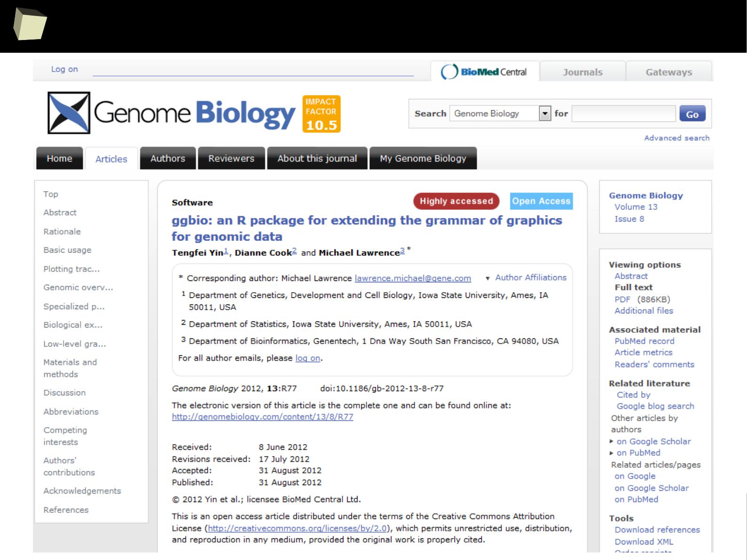Open Additional files link

644,311
